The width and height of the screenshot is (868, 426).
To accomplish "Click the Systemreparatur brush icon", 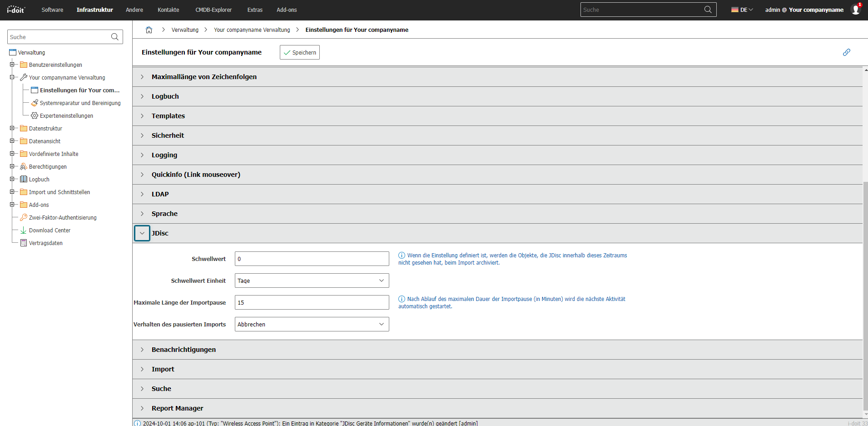I will coord(35,103).
